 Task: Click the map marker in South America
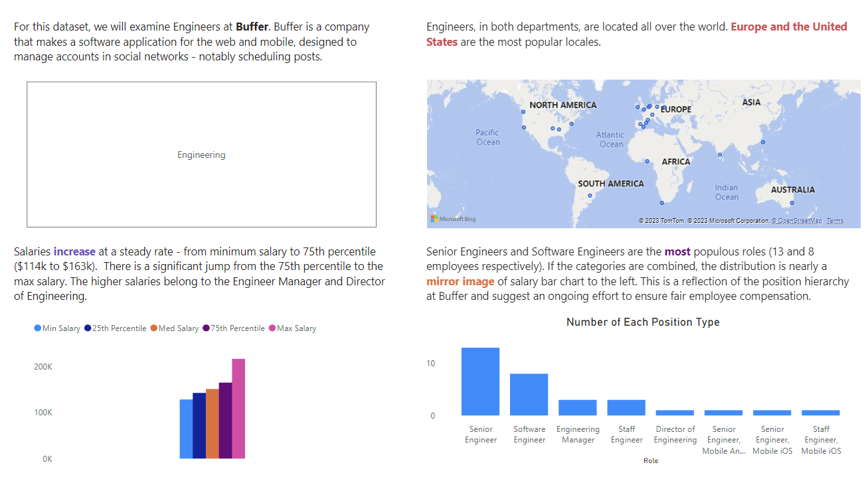click(x=590, y=194)
